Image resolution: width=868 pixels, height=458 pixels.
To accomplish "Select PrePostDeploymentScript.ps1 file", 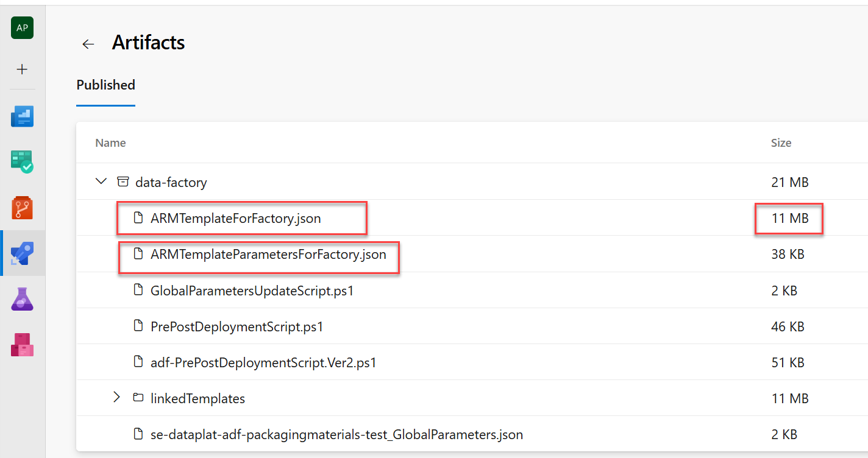I will 237,327.
